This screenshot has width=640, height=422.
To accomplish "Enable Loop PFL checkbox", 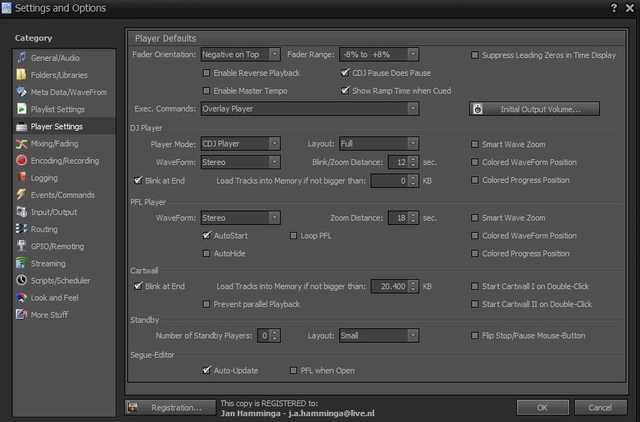I will pyautogui.click(x=293, y=235).
